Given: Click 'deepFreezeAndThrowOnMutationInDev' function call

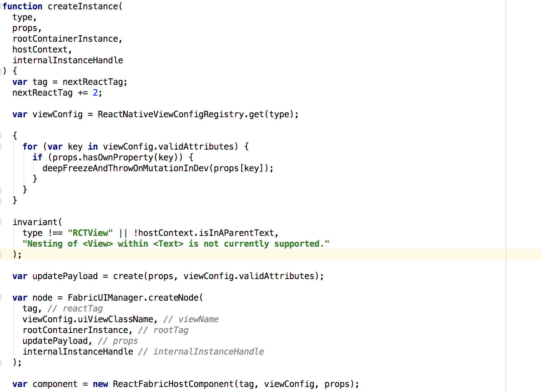Looking at the screenshot, I should (x=126, y=168).
